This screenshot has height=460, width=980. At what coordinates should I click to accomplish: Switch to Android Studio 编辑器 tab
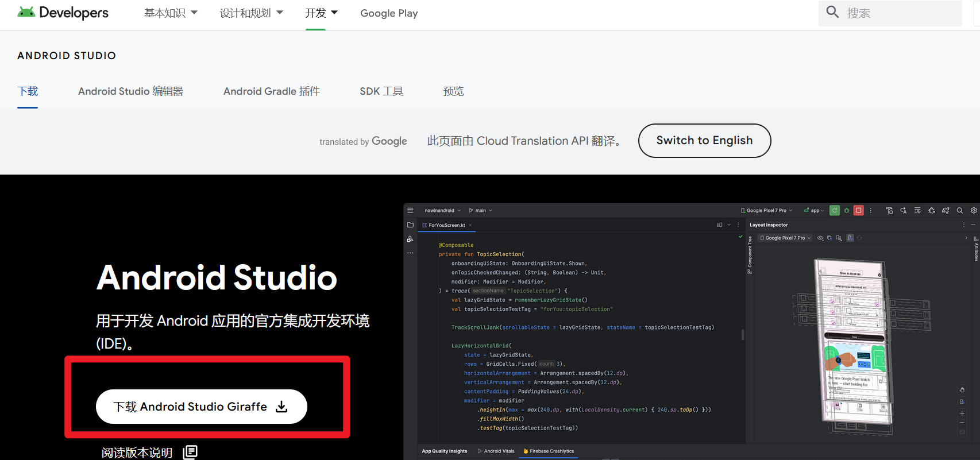130,91
